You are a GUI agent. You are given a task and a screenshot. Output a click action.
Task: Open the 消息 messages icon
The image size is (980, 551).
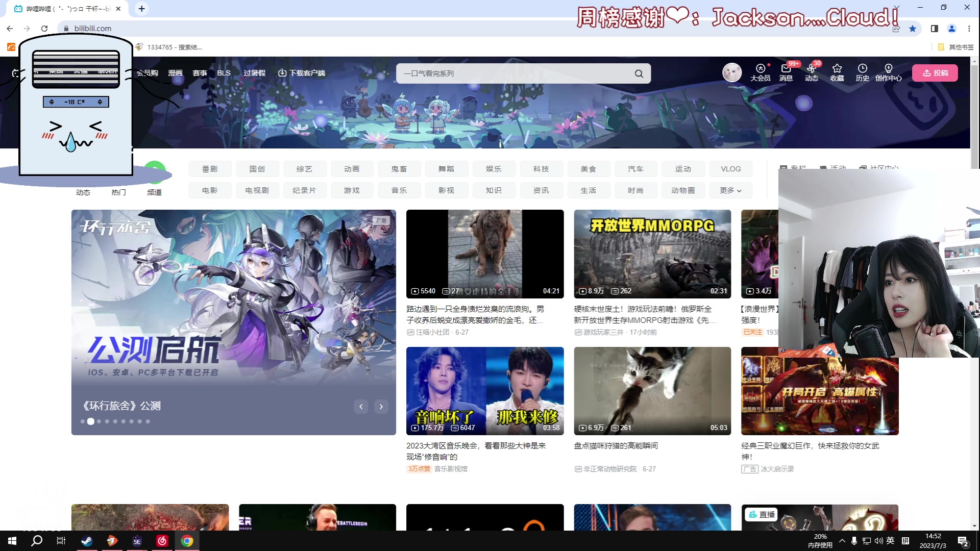tap(786, 72)
